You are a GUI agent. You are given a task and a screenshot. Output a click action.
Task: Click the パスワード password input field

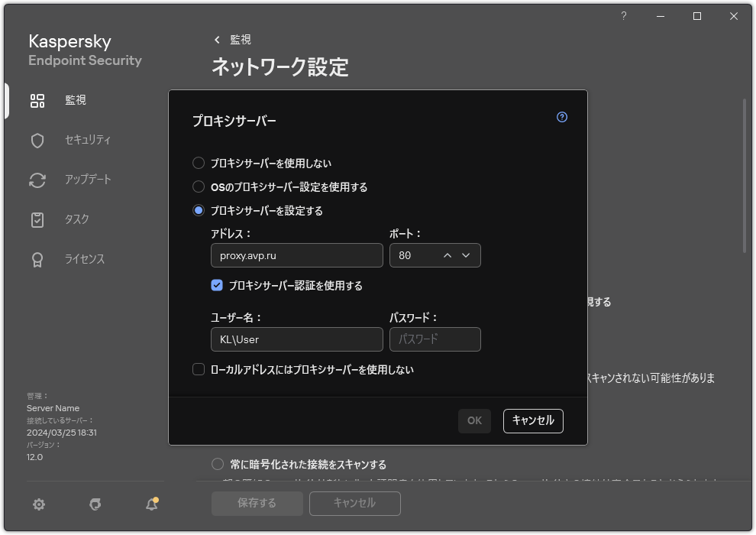435,339
